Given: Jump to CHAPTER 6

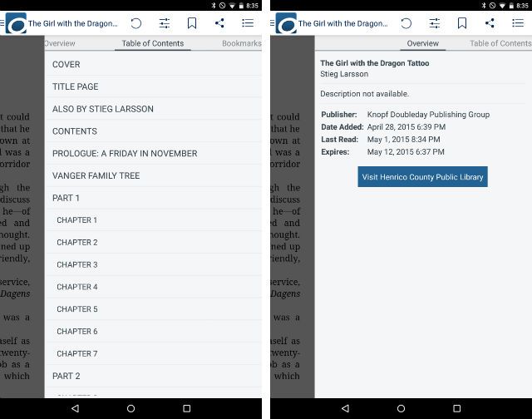Looking at the screenshot, I should point(153,332).
